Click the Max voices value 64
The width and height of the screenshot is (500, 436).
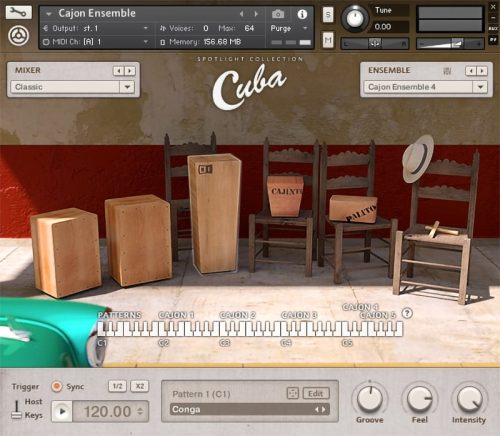(249, 28)
